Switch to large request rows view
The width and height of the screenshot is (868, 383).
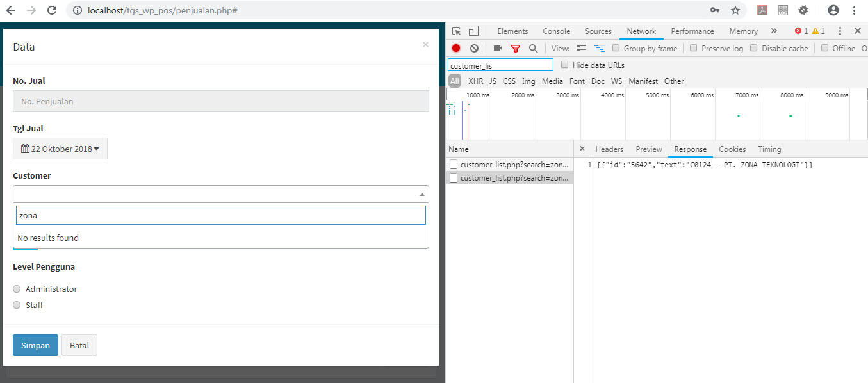point(582,48)
